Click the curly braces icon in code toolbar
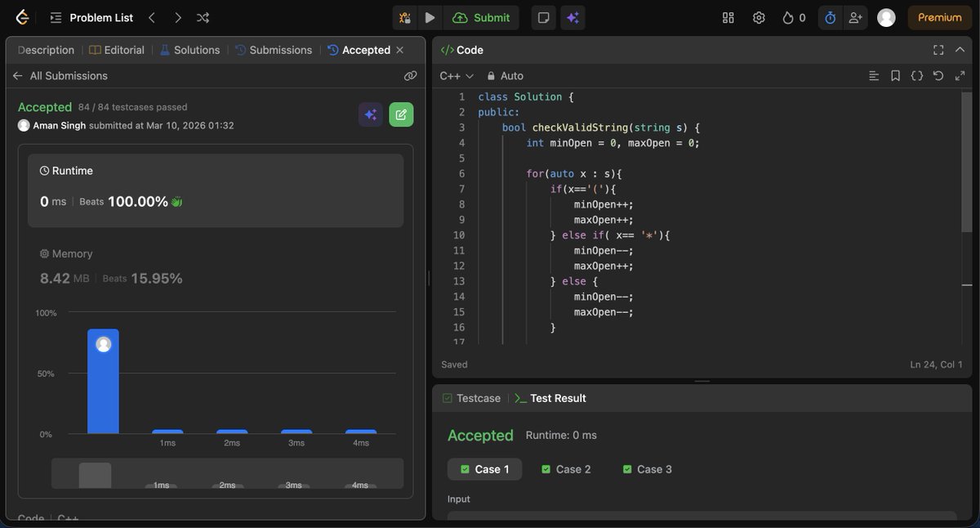The height and width of the screenshot is (528, 980). [917, 76]
